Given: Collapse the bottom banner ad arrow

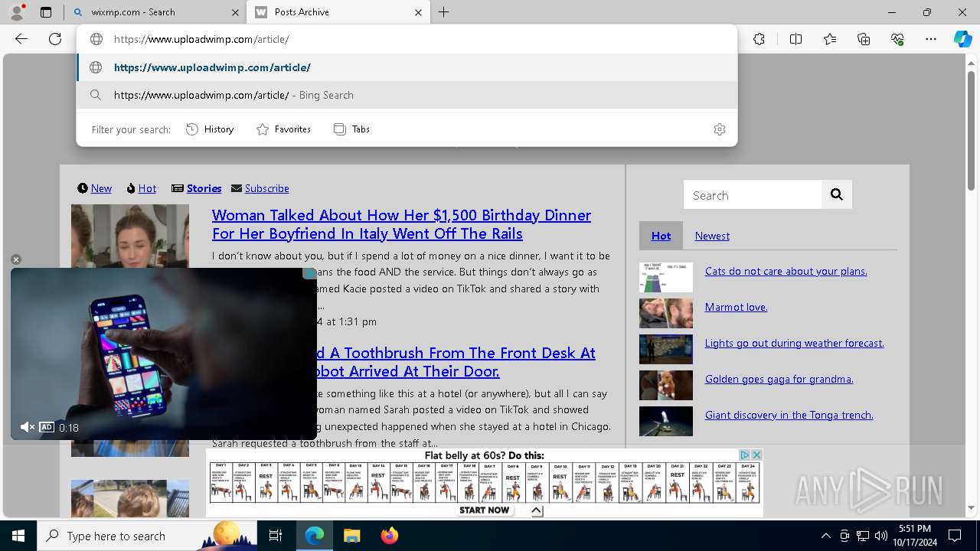Looking at the screenshot, I should [x=537, y=510].
